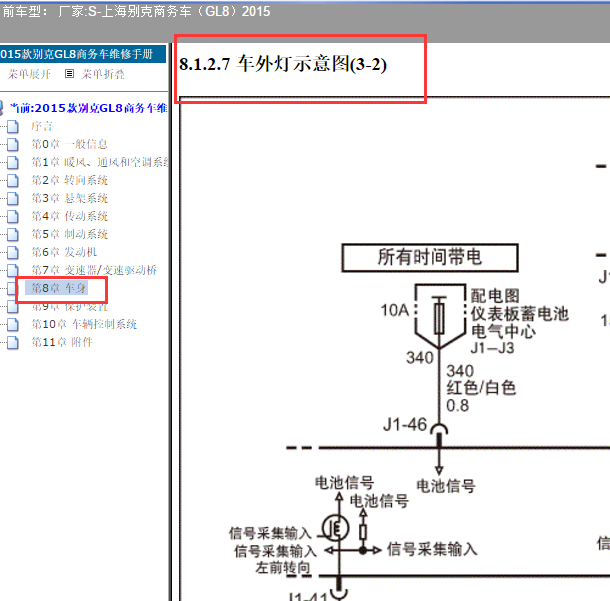Click the 菜单折叠 list icon
Image resolution: width=610 pixels, height=601 pixels.
(x=69, y=74)
